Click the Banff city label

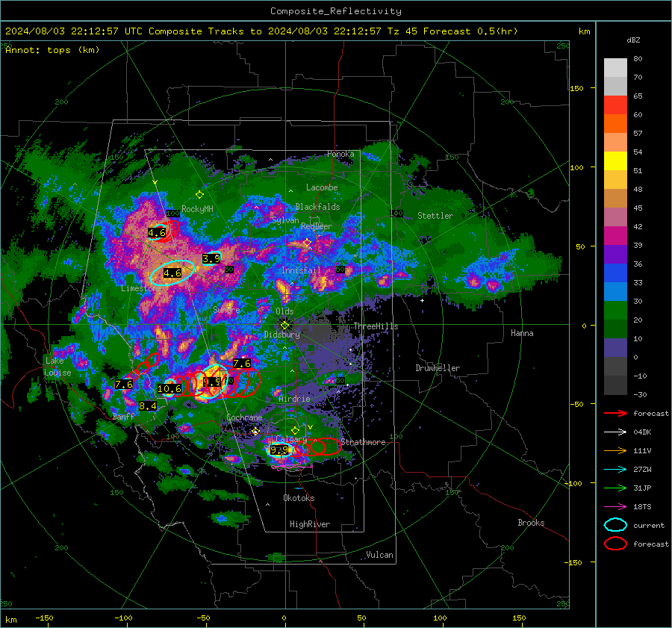[123, 417]
